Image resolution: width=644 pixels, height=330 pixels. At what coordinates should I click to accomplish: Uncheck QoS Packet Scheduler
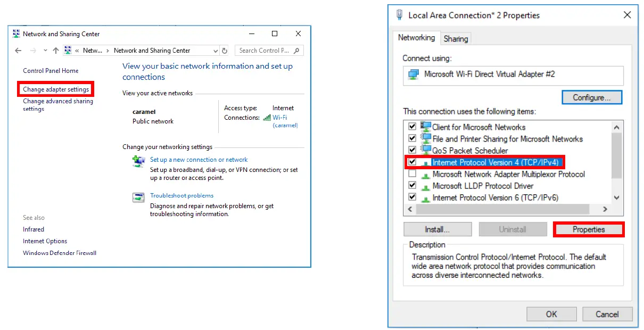pyautogui.click(x=412, y=150)
